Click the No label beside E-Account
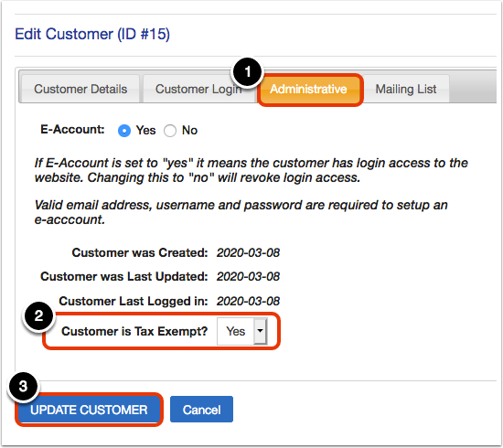The image size is (503, 448). [189, 130]
